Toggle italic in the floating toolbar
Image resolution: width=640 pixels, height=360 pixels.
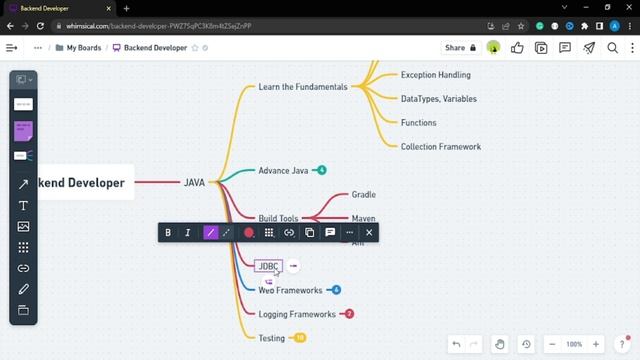click(188, 233)
